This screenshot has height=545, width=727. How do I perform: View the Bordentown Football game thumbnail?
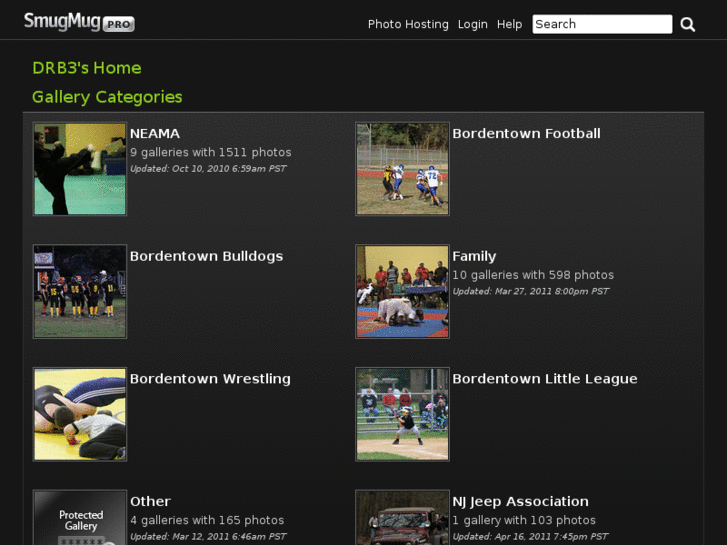(402, 169)
